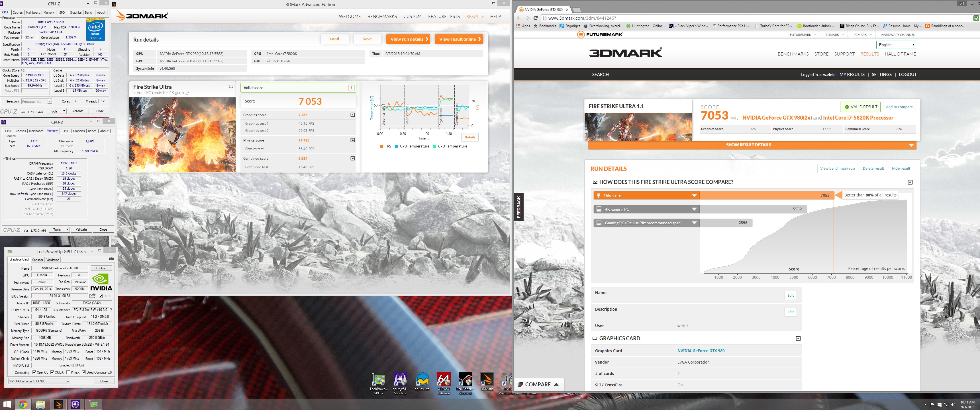This screenshot has height=410, width=980.
Task: Switch to the Sensors tab in GPU-Z
Action: click(38, 260)
